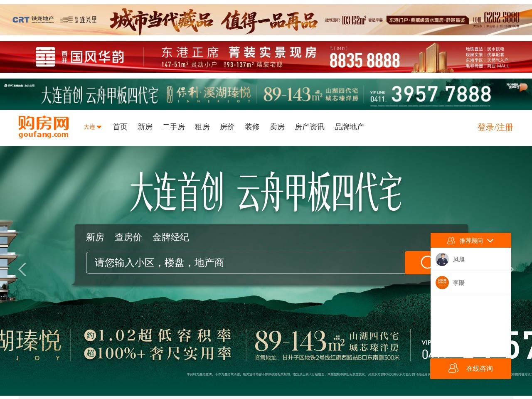Click the 登录/注册 link
The height and width of the screenshot is (399, 532).
point(495,127)
